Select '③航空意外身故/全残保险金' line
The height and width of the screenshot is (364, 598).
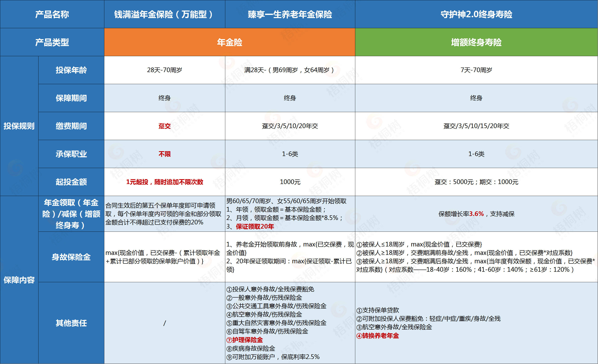[394, 327]
